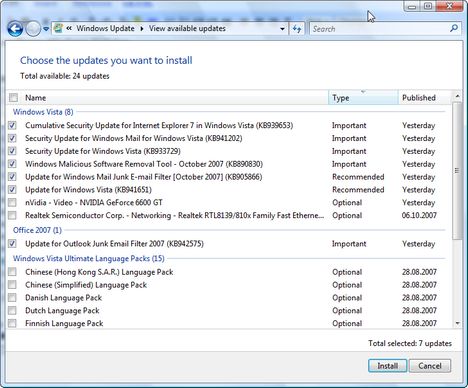Click the scroll down arrow of the list
The image size is (468, 388).
click(457, 323)
